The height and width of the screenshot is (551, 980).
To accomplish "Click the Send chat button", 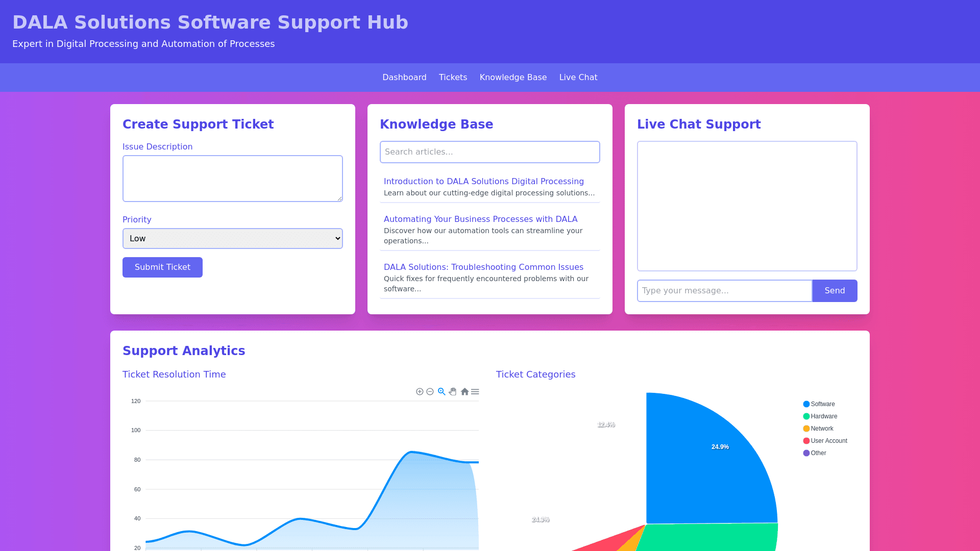I will 835,291.
